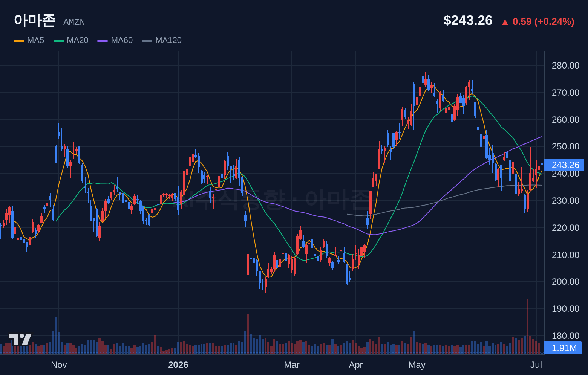Click the May date axis label
Viewport: 588px width, 375px height.
point(417,365)
